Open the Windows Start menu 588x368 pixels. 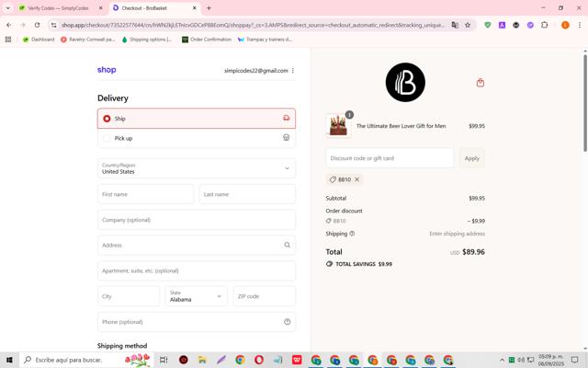click(9, 360)
